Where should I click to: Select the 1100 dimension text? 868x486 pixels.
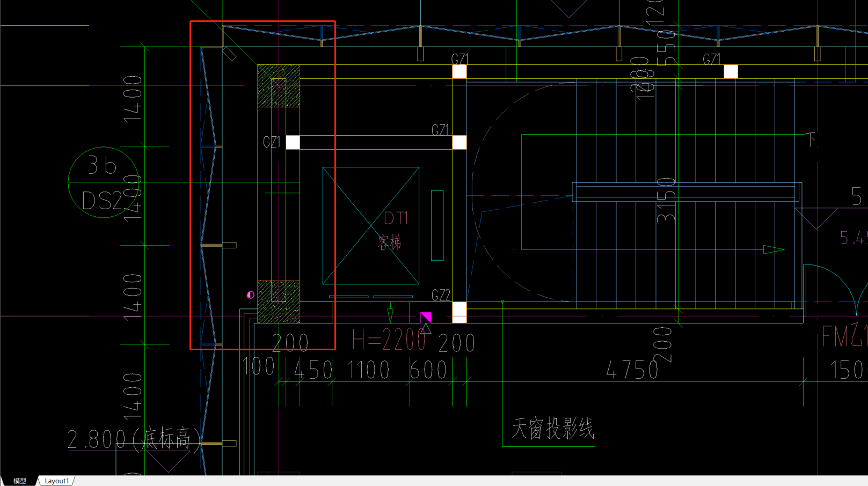(x=368, y=370)
